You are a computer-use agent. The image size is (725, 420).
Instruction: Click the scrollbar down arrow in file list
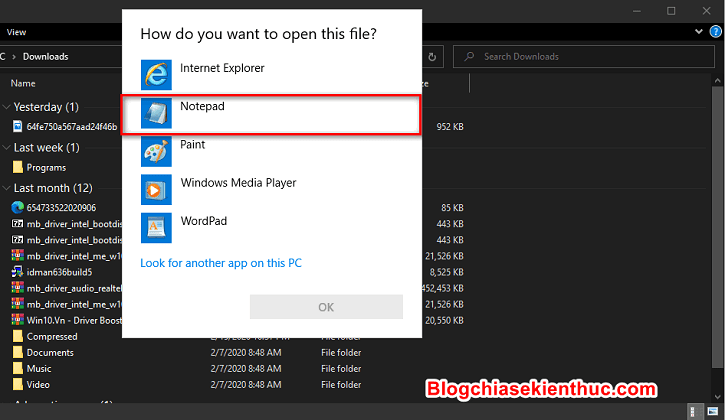(718, 396)
